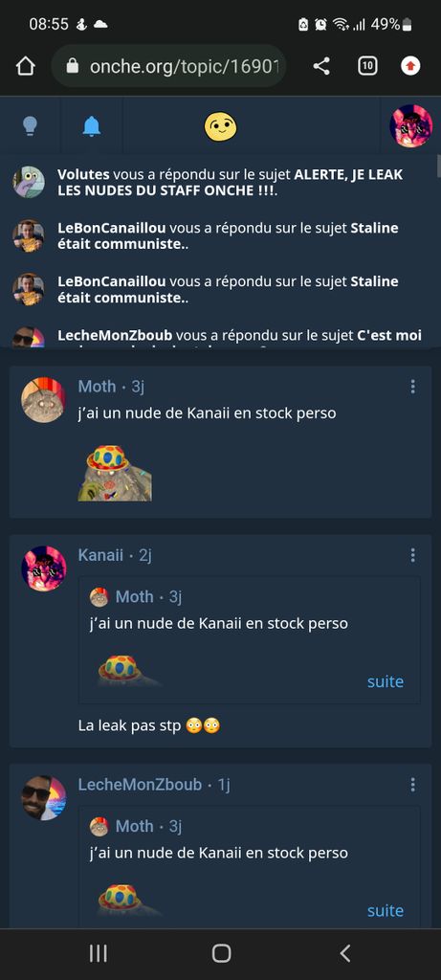Image resolution: width=441 pixels, height=980 pixels.
Task: Open the tab switcher showing 10 tabs
Action: tap(367, 66)
